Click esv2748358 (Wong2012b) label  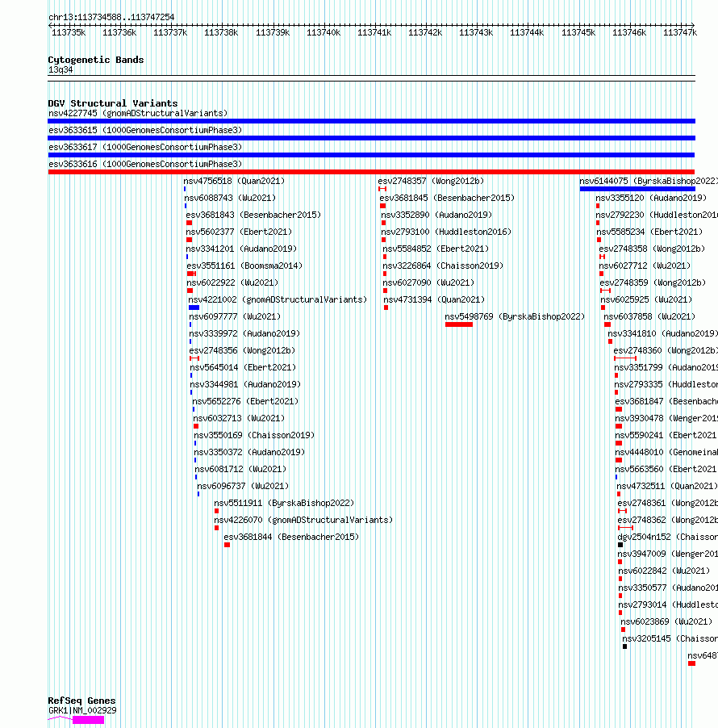652,249
